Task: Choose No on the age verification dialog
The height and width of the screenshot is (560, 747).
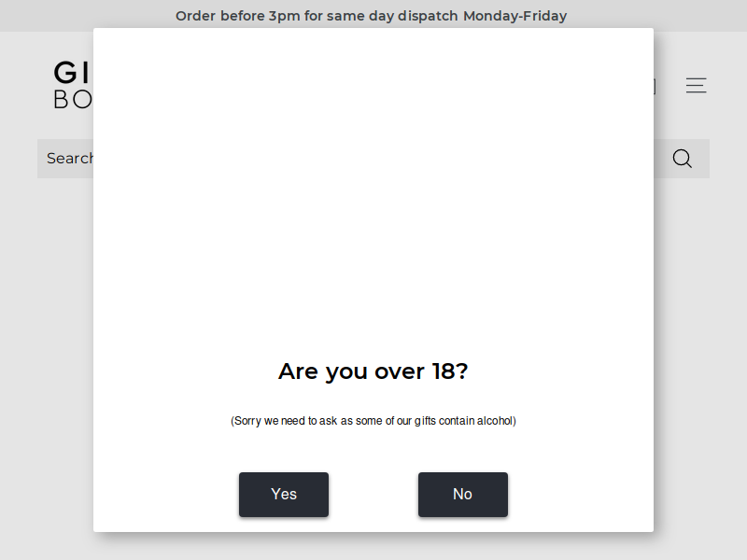Action: 463,495
